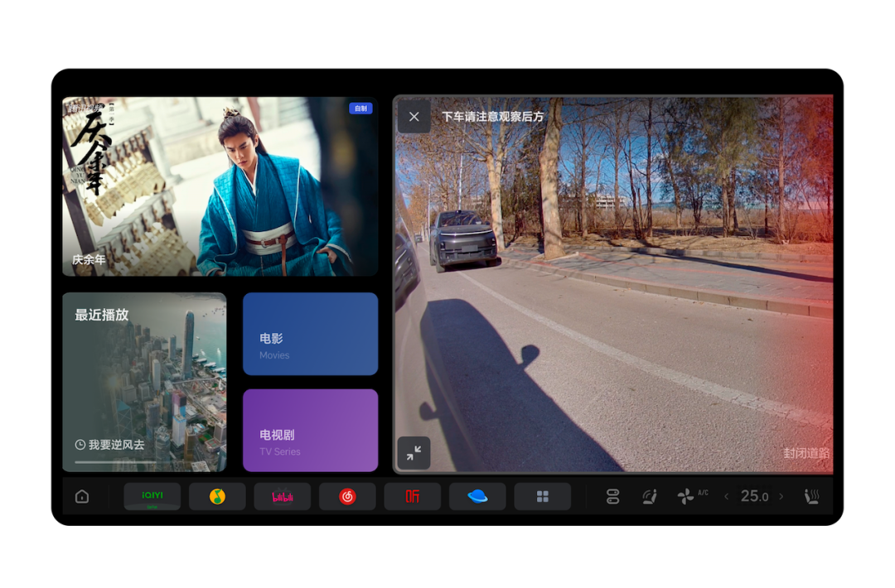Launch the QQ Music app

tap(217, 496)
